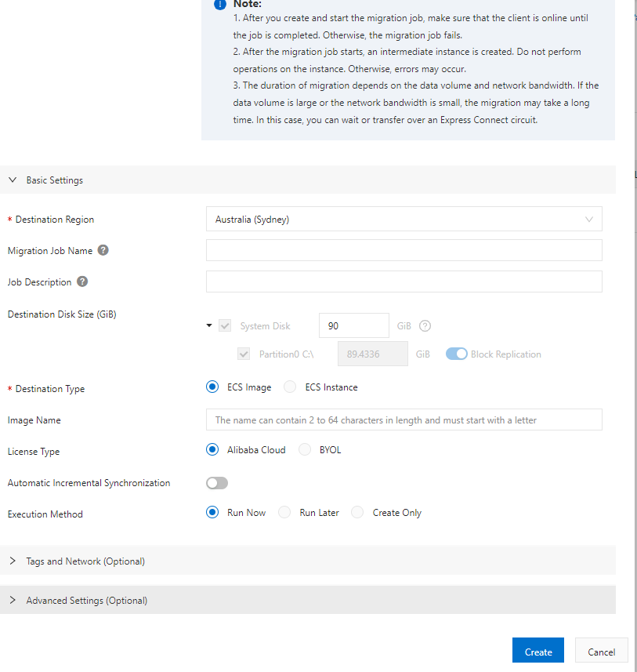The height and width of the screenshot is (672, 637).
Task: Click help icon next to Migration Job Name
Action: [x=103, y=251]
